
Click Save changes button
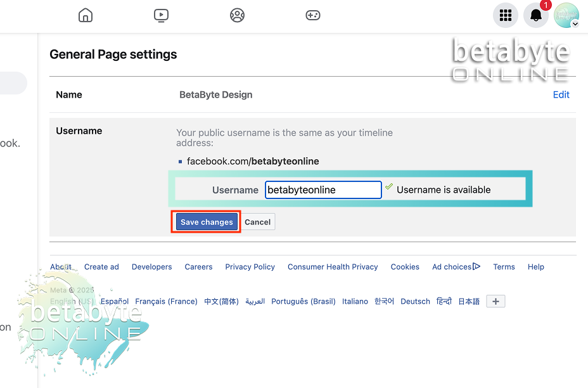tap(207, 222)
